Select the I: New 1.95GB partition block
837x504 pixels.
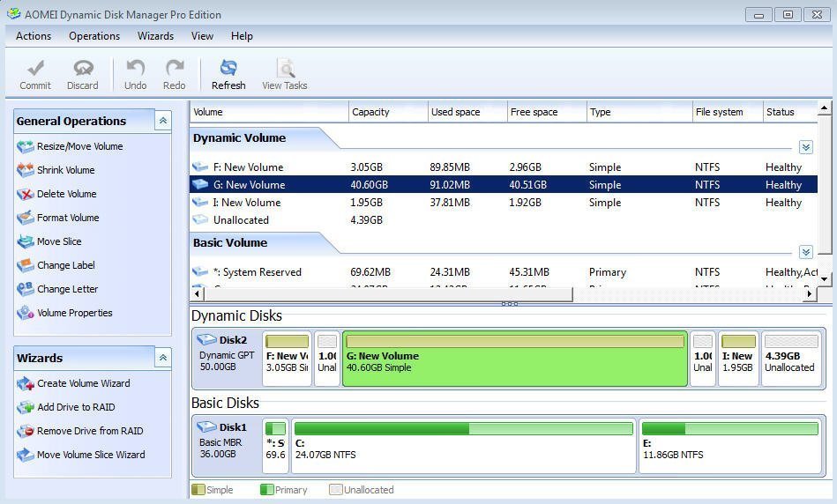738,359
